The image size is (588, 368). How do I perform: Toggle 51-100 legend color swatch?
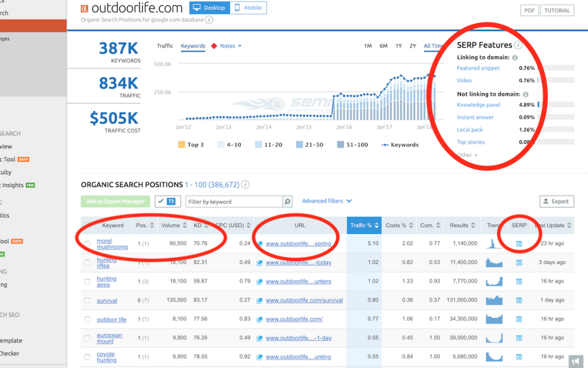coord(341,144)
